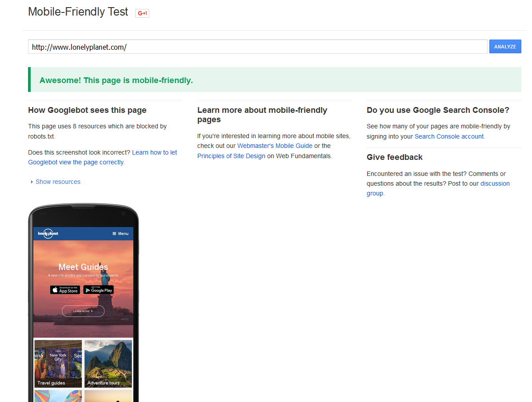The width and height of the screenshot is (532, 402).
Task: Click the URL input field
Action: coord(257,47)
